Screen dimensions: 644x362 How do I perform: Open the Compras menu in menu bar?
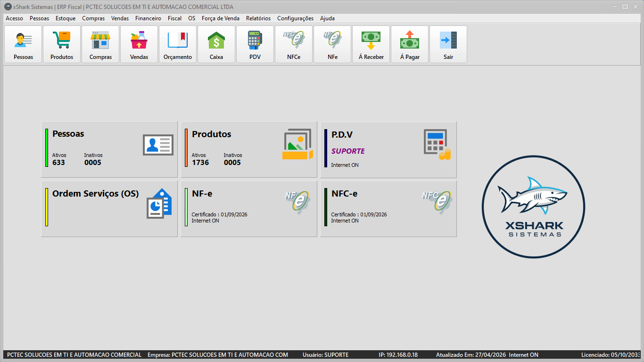(93, 18)
